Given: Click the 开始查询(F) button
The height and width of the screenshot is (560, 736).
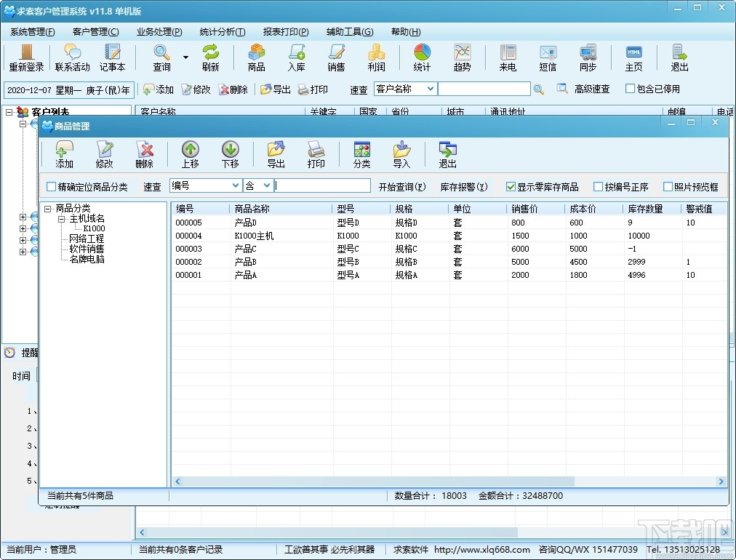Looking at the screenshot, I should coord(402,187).
